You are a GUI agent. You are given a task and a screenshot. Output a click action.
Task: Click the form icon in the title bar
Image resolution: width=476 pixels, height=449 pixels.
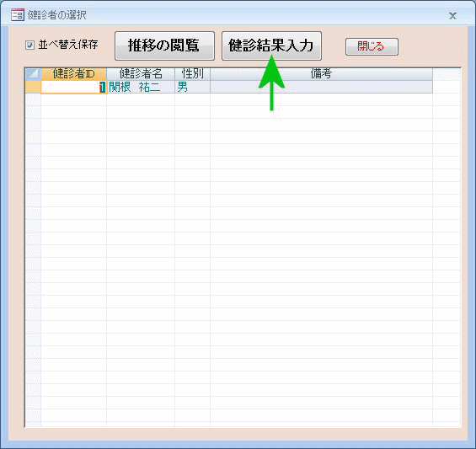click(18, 14)
